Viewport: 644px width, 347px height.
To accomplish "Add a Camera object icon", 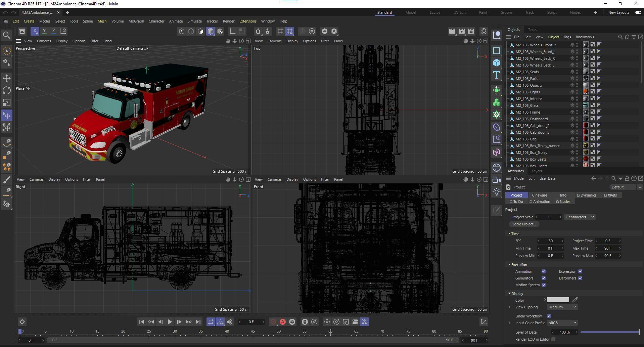I will [x=497, y=180].
